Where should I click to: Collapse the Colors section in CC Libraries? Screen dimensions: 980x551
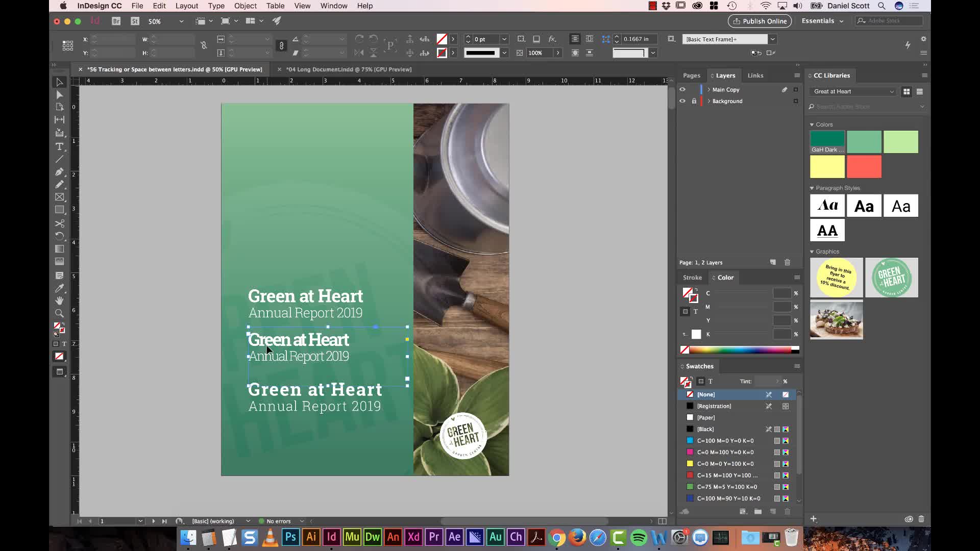(x=812, y=124)
